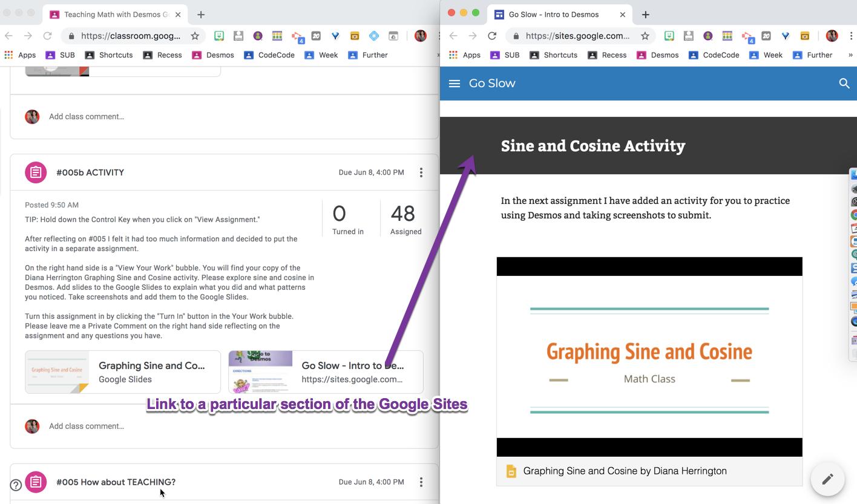This screenshot has width=857, height=504.
Task: Click the profile avatar in the Sites window toolbar
Action: pyautogui.click(x=832, y=36)
